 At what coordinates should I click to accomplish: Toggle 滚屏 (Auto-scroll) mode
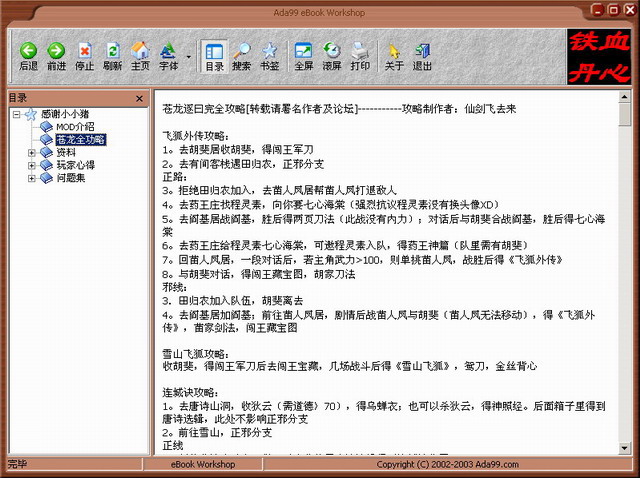click(x=331, y=56)
